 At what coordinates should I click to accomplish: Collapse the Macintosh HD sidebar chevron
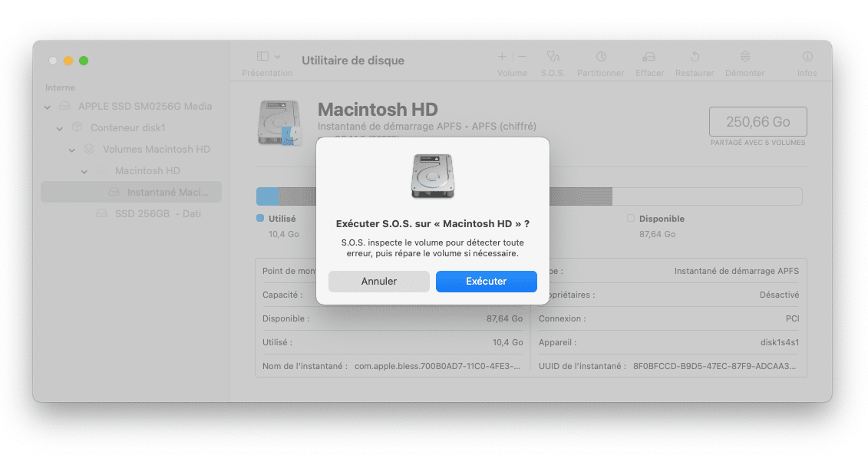pos(84,172)
